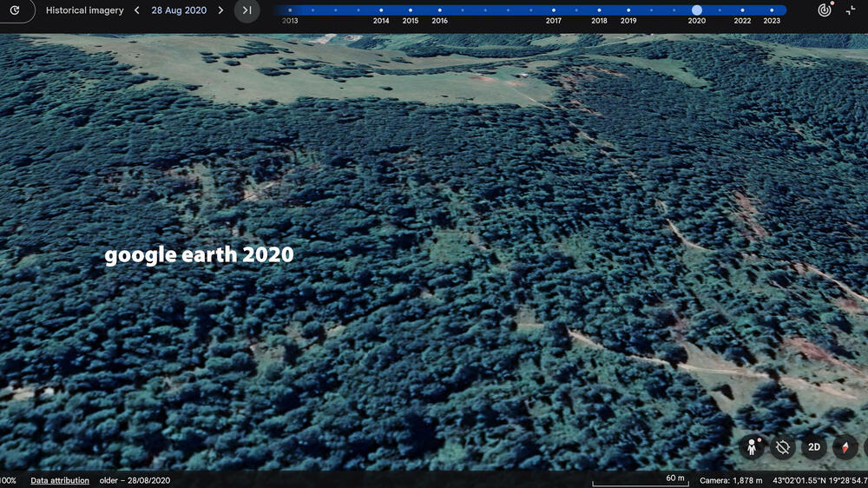Select the 2018 marker on the timeline

pos(599,10)
